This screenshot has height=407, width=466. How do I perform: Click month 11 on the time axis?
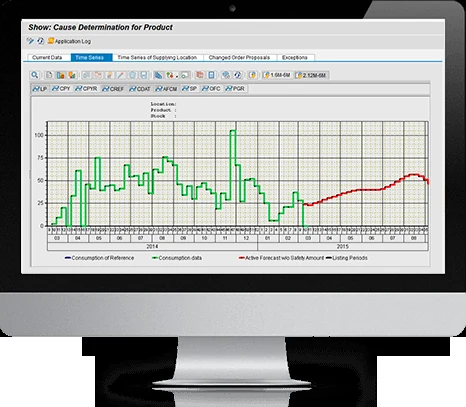point(225,238)
